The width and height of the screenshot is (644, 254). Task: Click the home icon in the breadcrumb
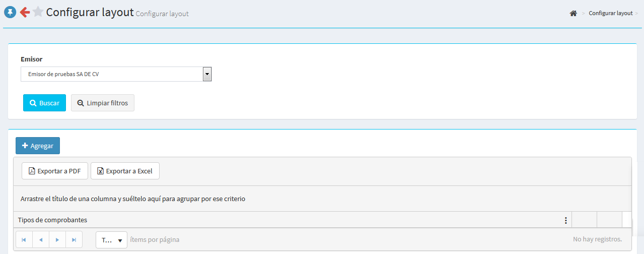pyautogui.click(x=573, y=14)
